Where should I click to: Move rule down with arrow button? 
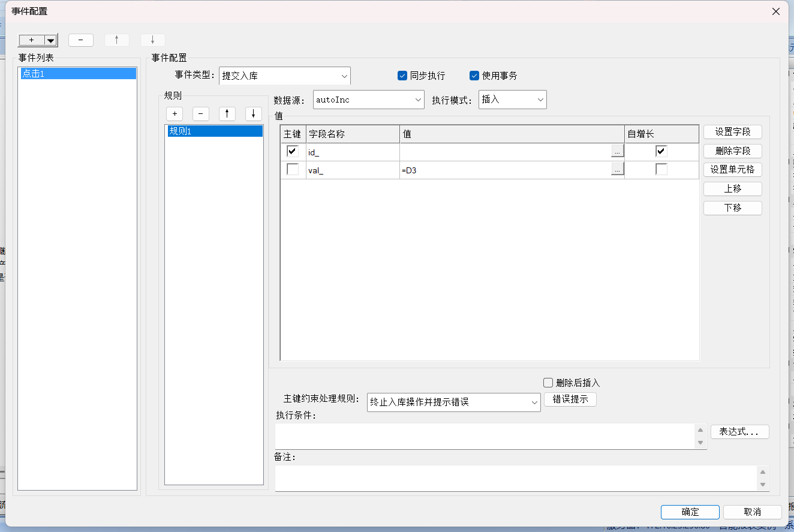pyautogui.click(x=253, y=114)
